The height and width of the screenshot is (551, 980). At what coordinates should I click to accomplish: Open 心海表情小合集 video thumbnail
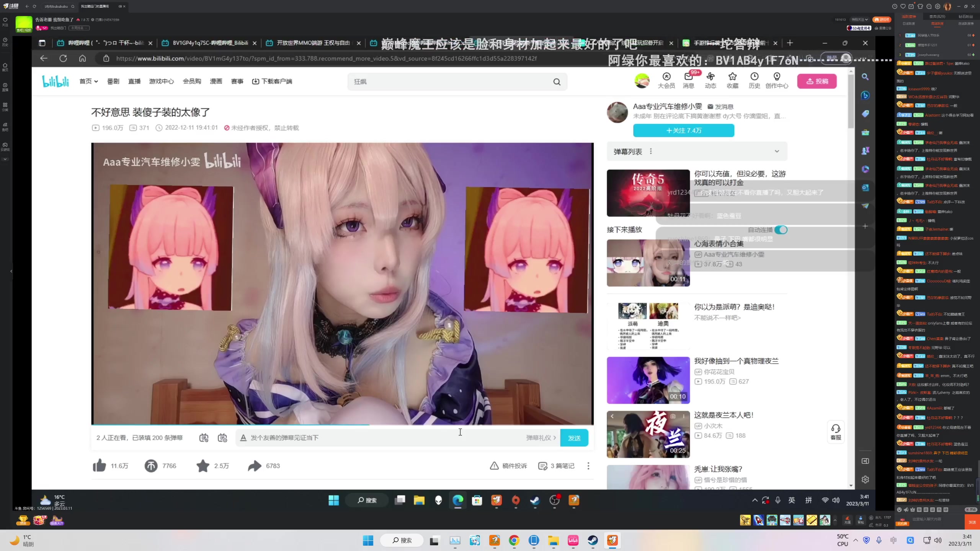click(648, 263)
